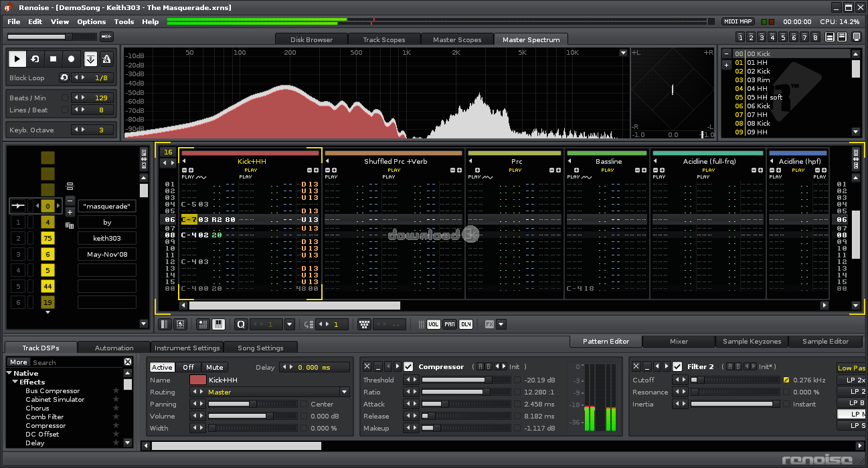868x468 pixels.
Task: Enable record/edit mode button
Action: pos(72,59)
